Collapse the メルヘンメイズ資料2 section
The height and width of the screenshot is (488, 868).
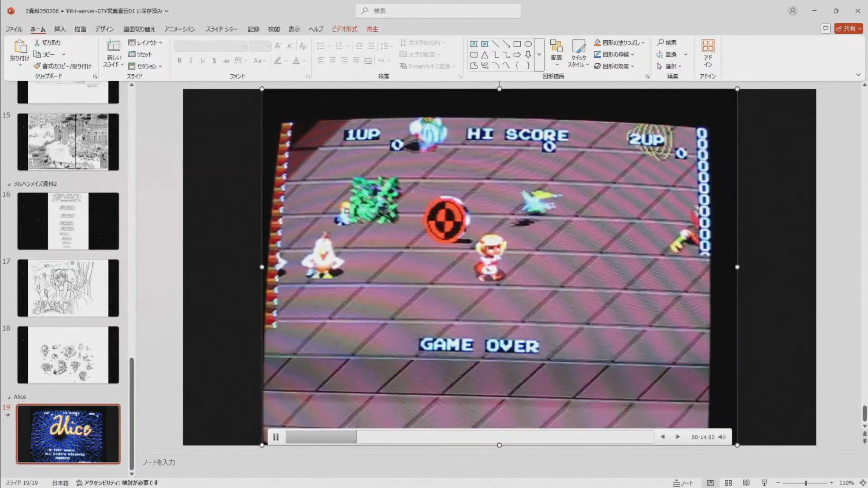point(9,184)
